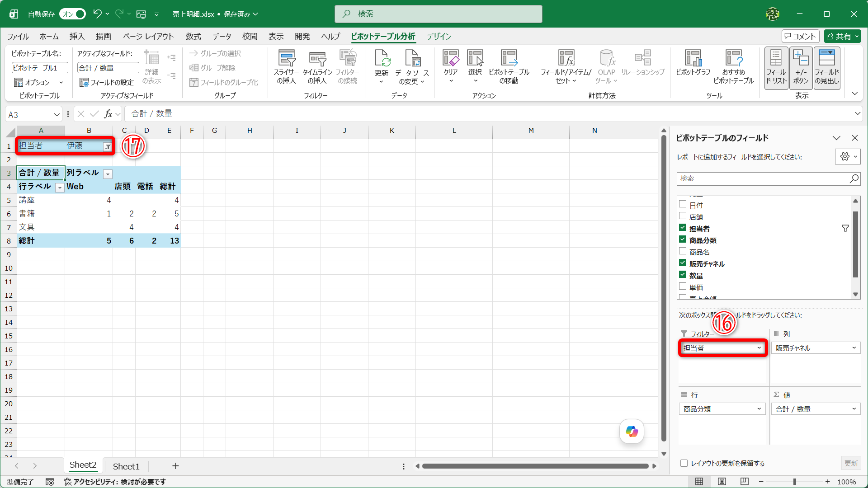Uncheck the 数量 field checkbox
The height and width of the screenshot is (488, 868).
(x=683, y=275)
